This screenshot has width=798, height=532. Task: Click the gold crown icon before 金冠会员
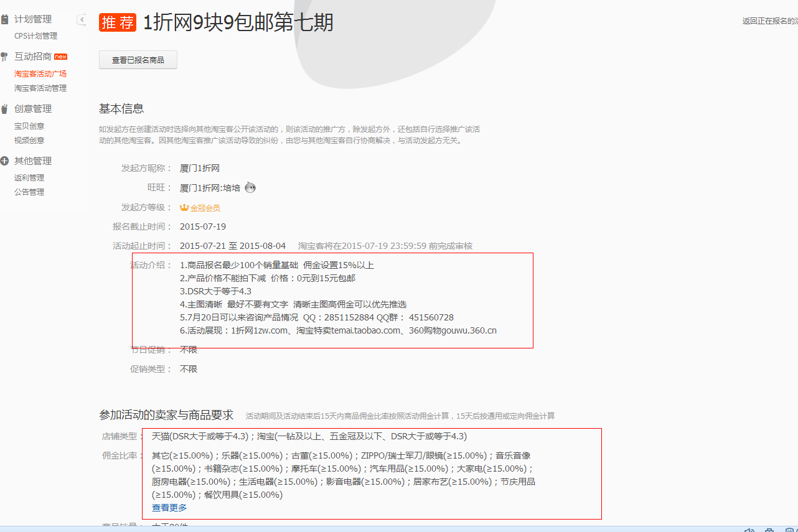(x=184, y=207)
